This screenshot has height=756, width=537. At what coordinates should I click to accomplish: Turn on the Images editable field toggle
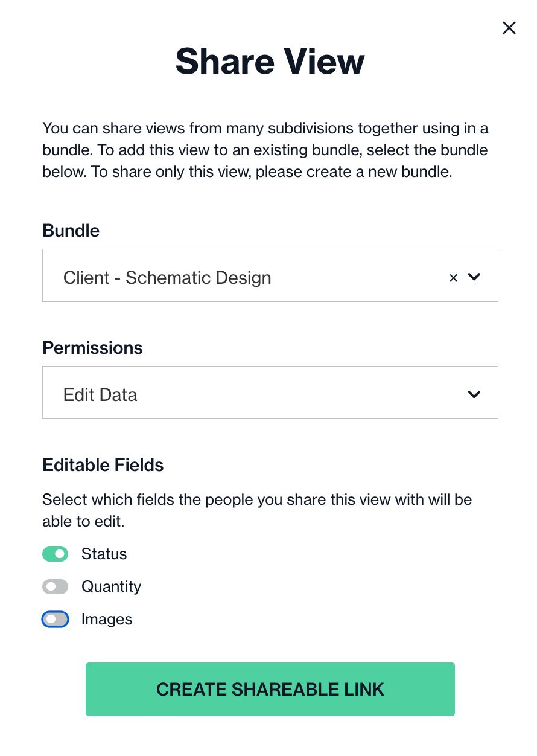(x=55, y=619)
